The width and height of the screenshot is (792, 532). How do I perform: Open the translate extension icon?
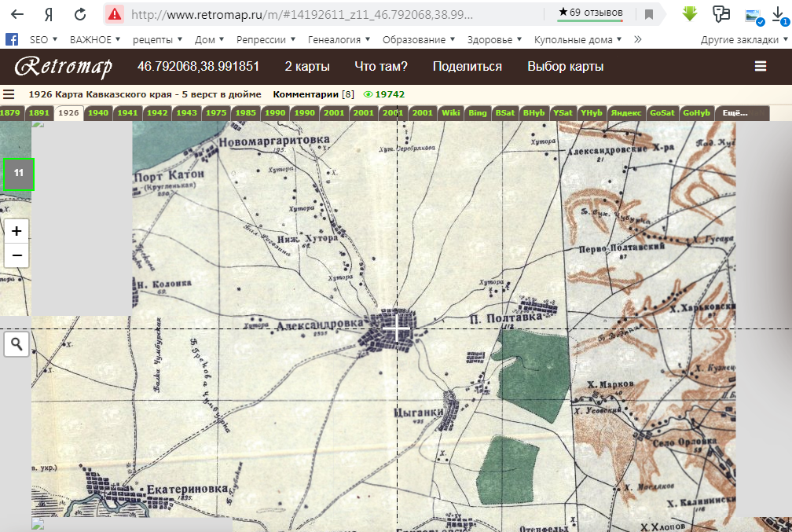720,13
